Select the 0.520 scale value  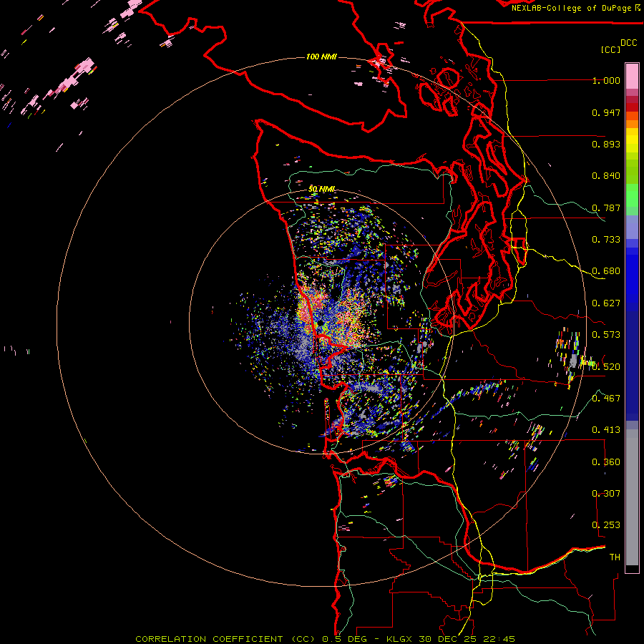[606, 366]
